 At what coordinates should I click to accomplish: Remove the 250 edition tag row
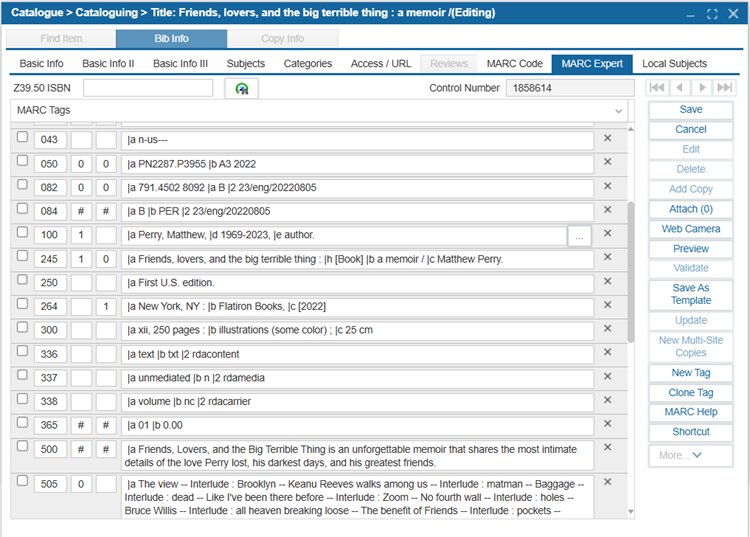click(x=607, y=281)
